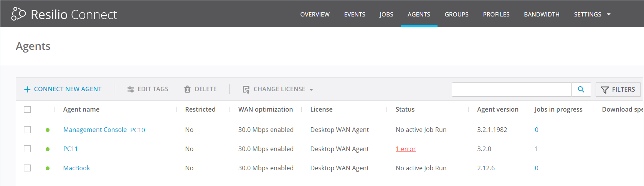Viewport: 644px width, 186px height.
Task: Open the PC10 agent link
Action: 137,130
